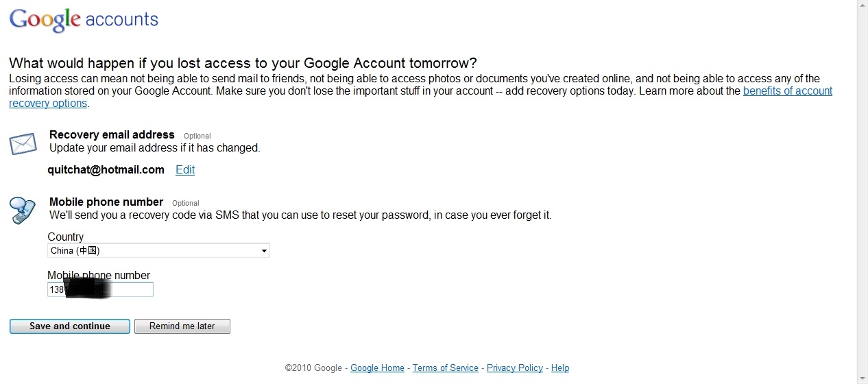Focus the Mobile phone number input field
This screenshot has width=868, height=384.
[x=100, y=289]
